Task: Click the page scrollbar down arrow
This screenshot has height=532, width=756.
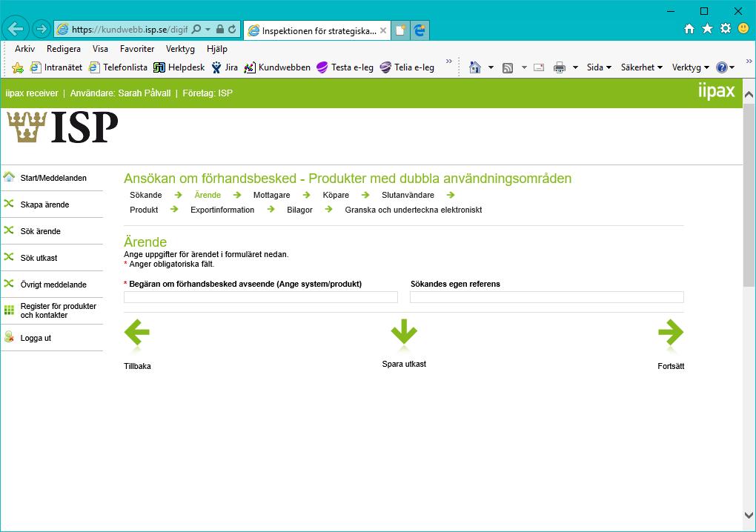Action: pos(749,515)
